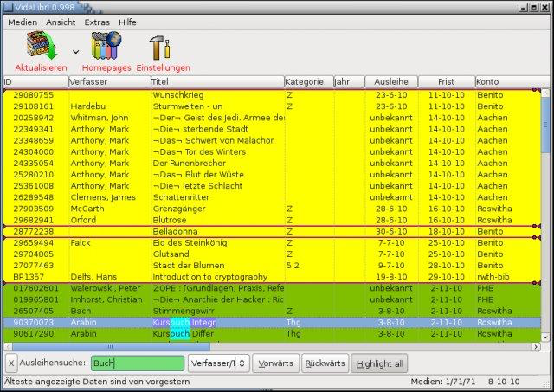Select Eid des Steinkönig title
The height and width of the screenshot is (392, 554).
190,242
